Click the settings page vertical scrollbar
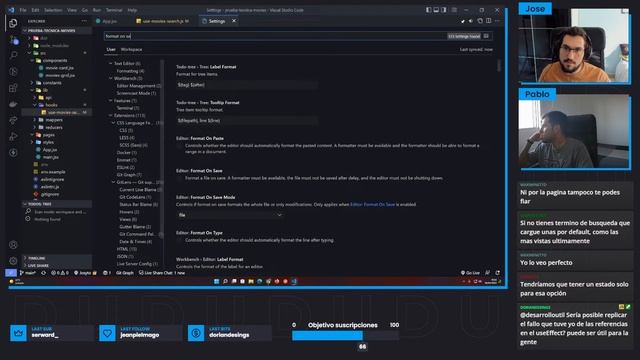Image resolution: width=640 pixels, height=360 pixels. point(499,65)
